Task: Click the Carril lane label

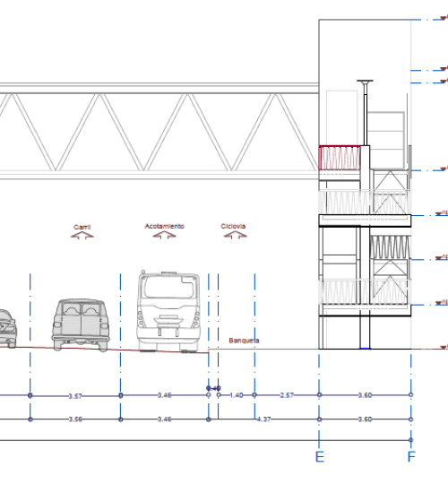Action: (82, 227)
